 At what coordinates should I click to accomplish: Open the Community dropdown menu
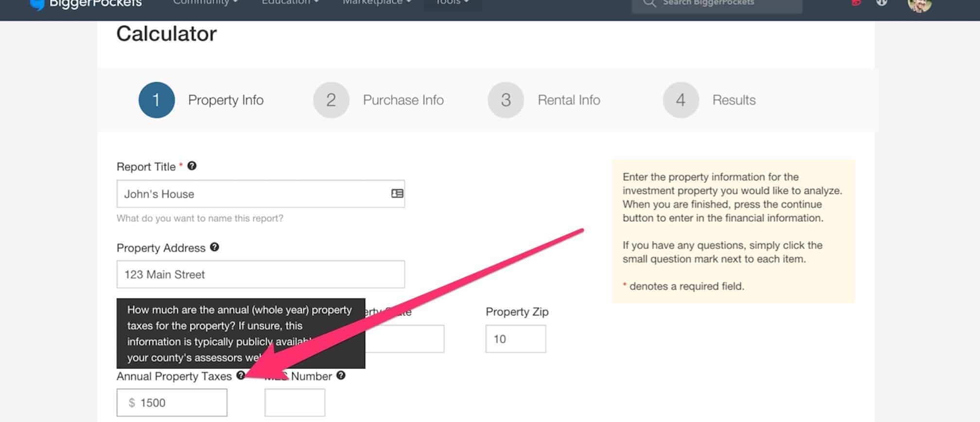pos(206,3)
